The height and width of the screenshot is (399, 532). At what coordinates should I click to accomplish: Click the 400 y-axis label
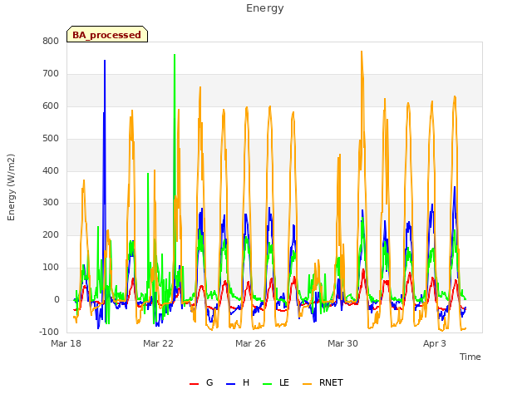51,170
